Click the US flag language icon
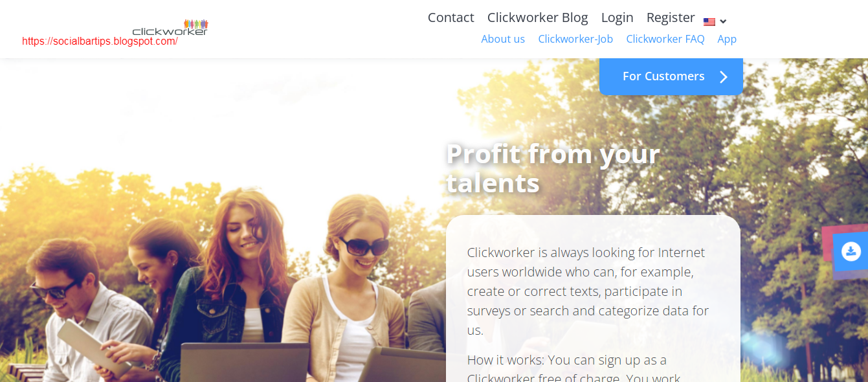The image size is (868, 382). [709, 21]
